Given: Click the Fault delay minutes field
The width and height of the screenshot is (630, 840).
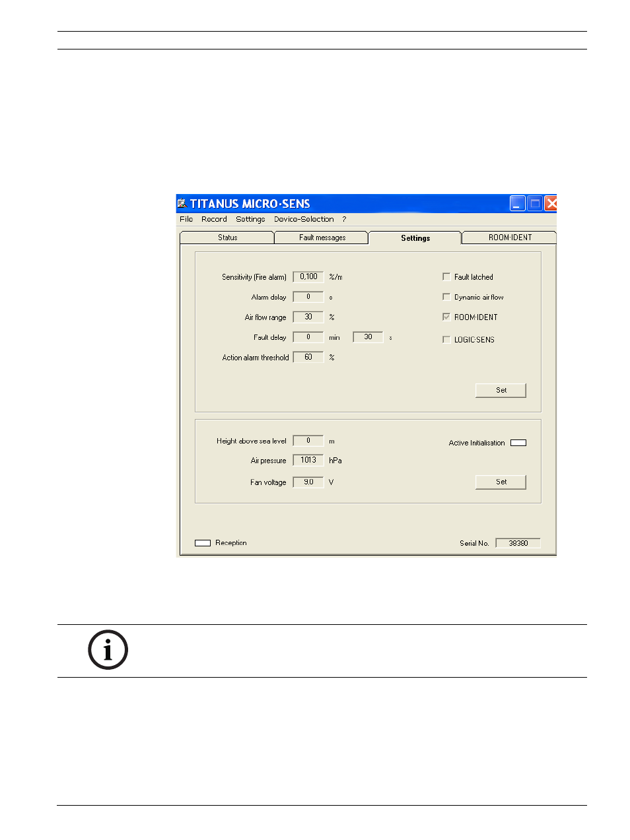Looking at the screenshot, I should (308, 337).
